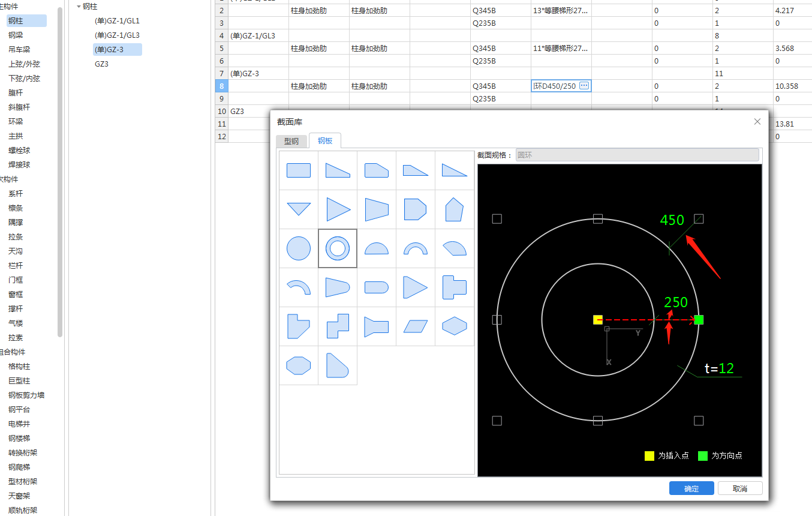Click the (单)GZ-1/GL3 cell in table row 4
812x516 pixels.
tap(258, 35)
